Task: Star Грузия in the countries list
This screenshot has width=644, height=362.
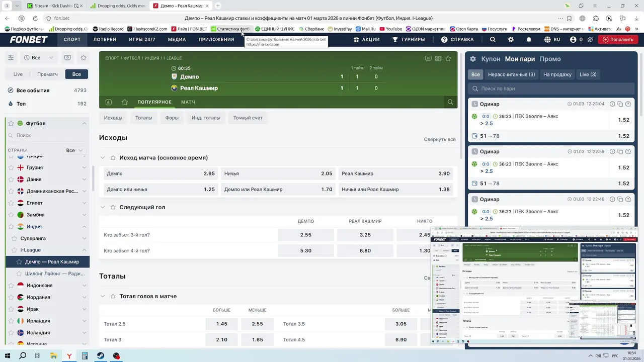Action: pyautogui.click(x=11, y=167)
